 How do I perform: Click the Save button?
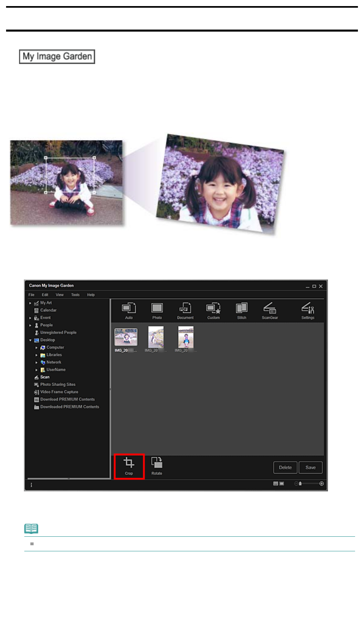click(311, 467)
